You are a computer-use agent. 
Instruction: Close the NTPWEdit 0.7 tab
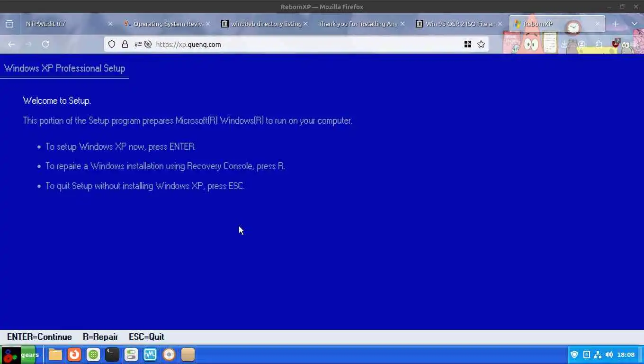point(110,24)
